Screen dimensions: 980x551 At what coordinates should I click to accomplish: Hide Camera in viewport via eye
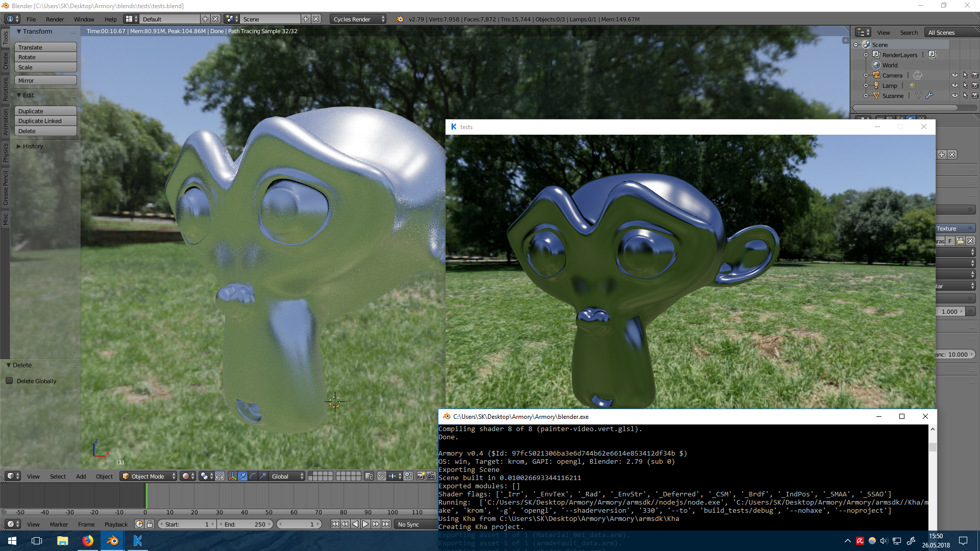[x=954, y=75]
